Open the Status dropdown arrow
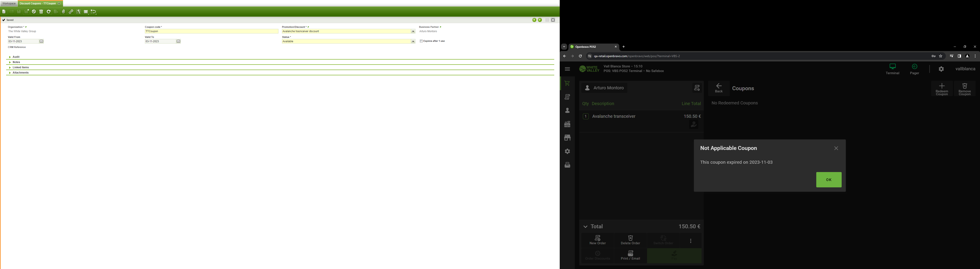This screenshot has width=980, height=269. 413,41
